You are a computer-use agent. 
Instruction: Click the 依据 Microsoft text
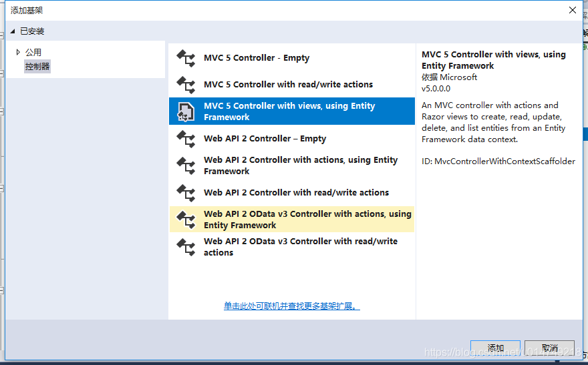449,77
